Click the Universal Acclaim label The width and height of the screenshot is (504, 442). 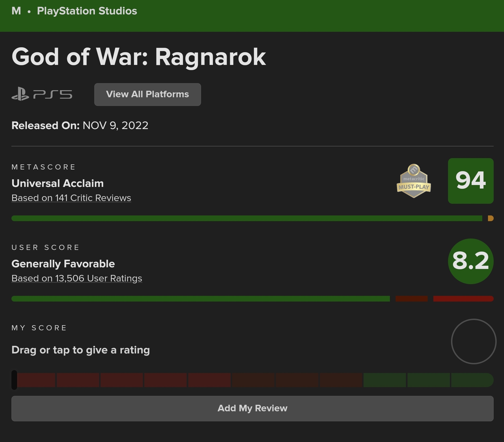58,183
